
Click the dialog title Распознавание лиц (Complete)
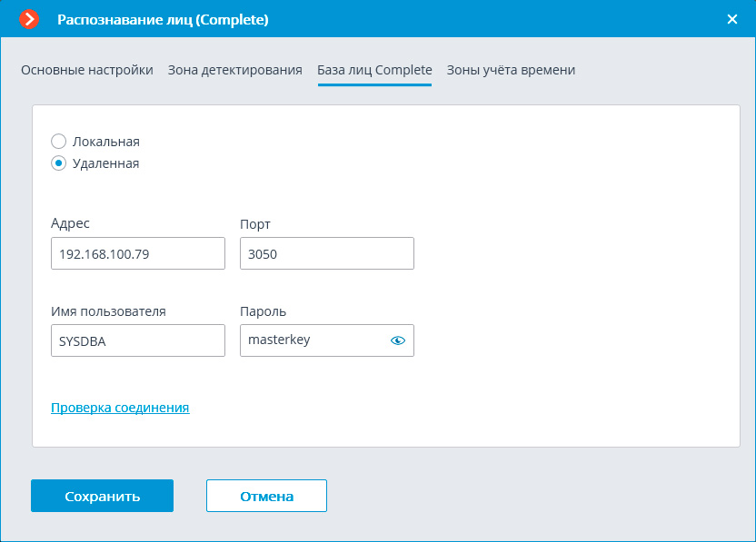(x=163, y=19)
